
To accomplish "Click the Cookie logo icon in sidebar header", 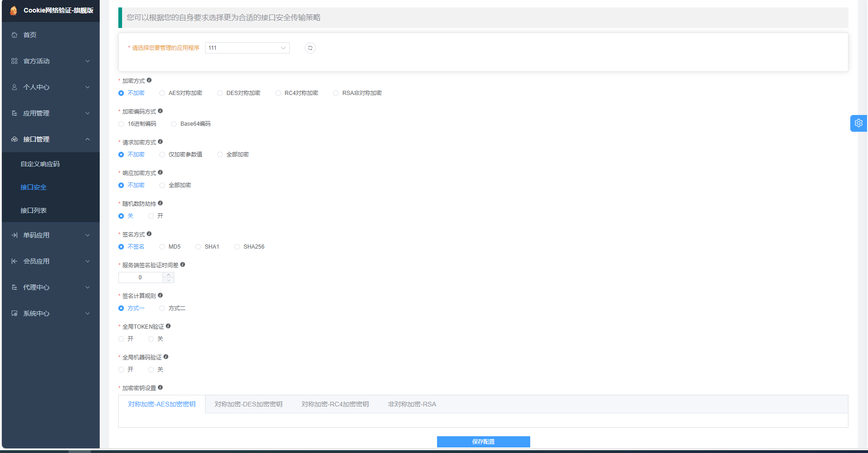I will 14,10.
